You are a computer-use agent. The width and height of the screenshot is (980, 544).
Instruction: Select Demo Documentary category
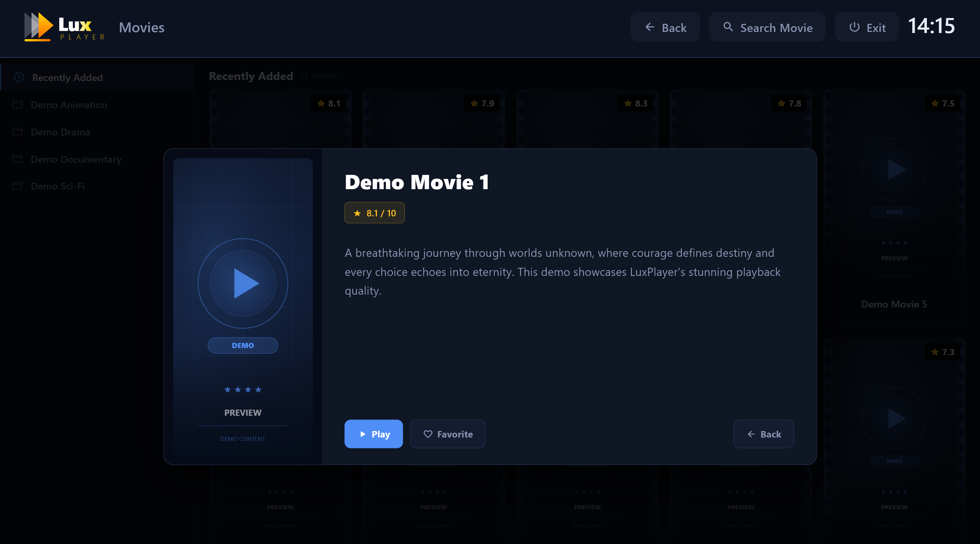click(x=97, y=159)
